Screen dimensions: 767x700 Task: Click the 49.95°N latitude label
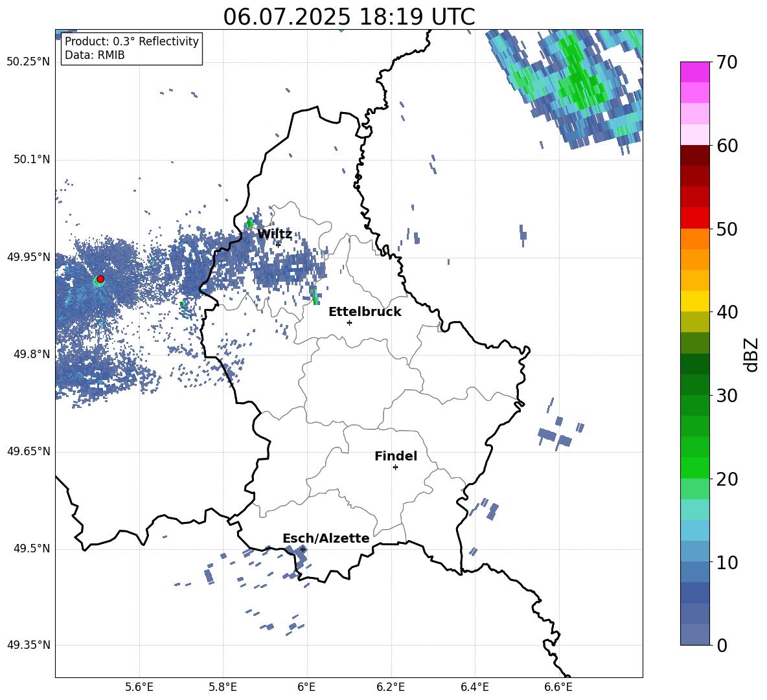(29, 257)
